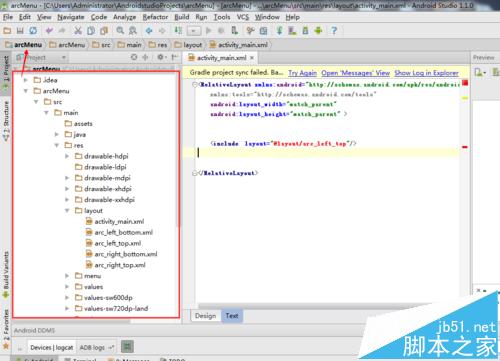Open the File menu
This screenshot has height=361, width=500.
(8, 17)
